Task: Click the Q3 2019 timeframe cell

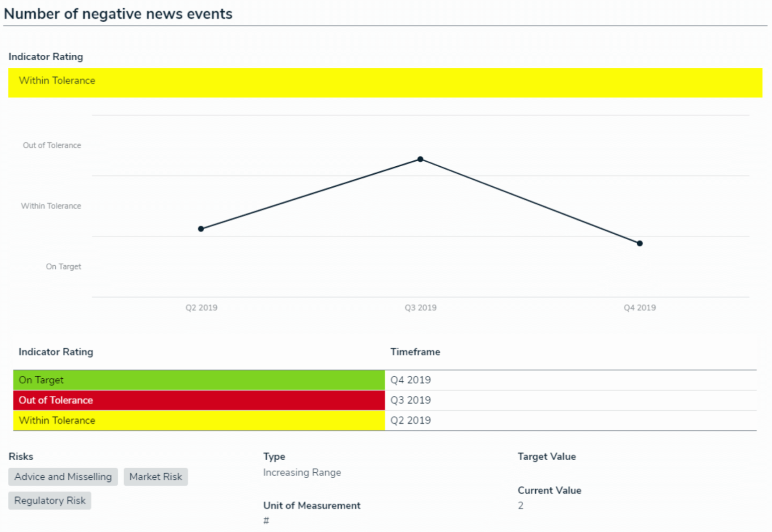Action: click(x=411, y=400)
